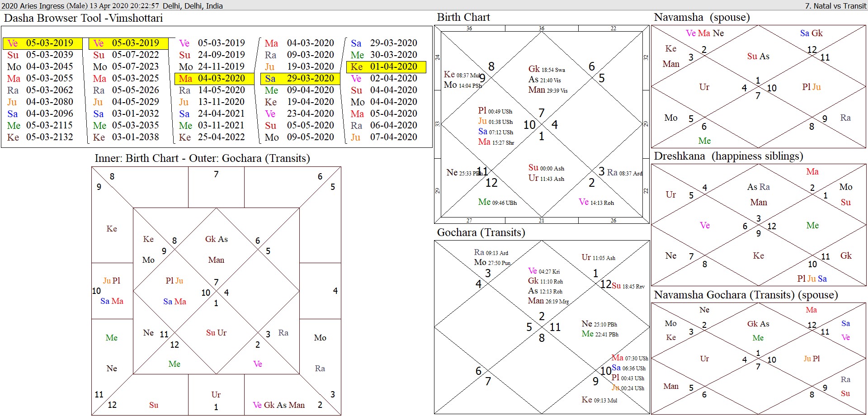Click the Gochara (Transits) chart heading
The image size is (868, 416).
(480, 233)
